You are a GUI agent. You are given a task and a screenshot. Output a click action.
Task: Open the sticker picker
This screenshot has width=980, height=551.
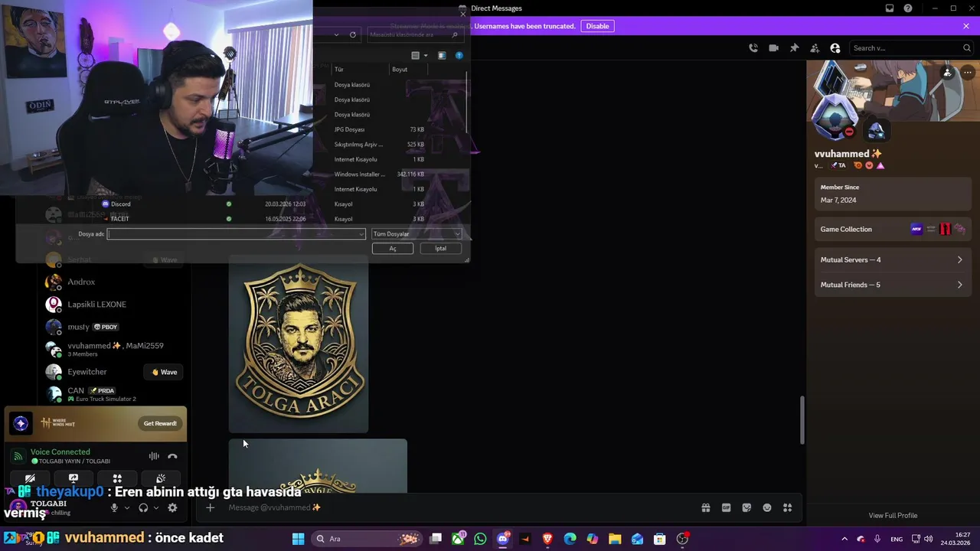click(746, 507)
